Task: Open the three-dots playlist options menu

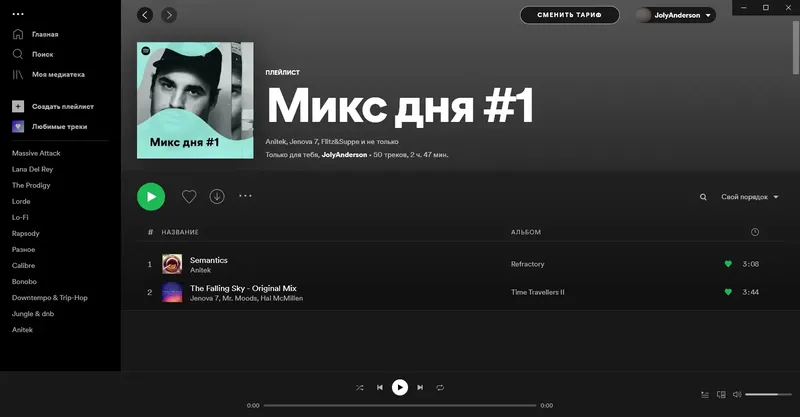Action: coord(245,196)
